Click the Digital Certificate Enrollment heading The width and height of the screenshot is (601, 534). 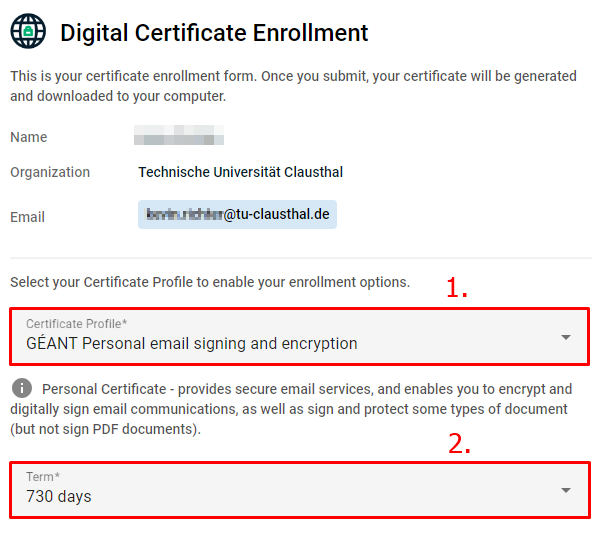214,33
